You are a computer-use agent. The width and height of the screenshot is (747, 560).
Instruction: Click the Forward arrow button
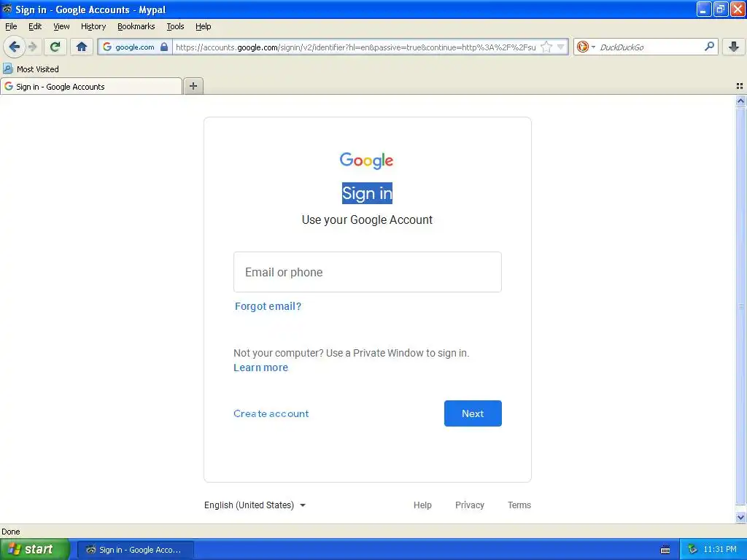point(33,47)
